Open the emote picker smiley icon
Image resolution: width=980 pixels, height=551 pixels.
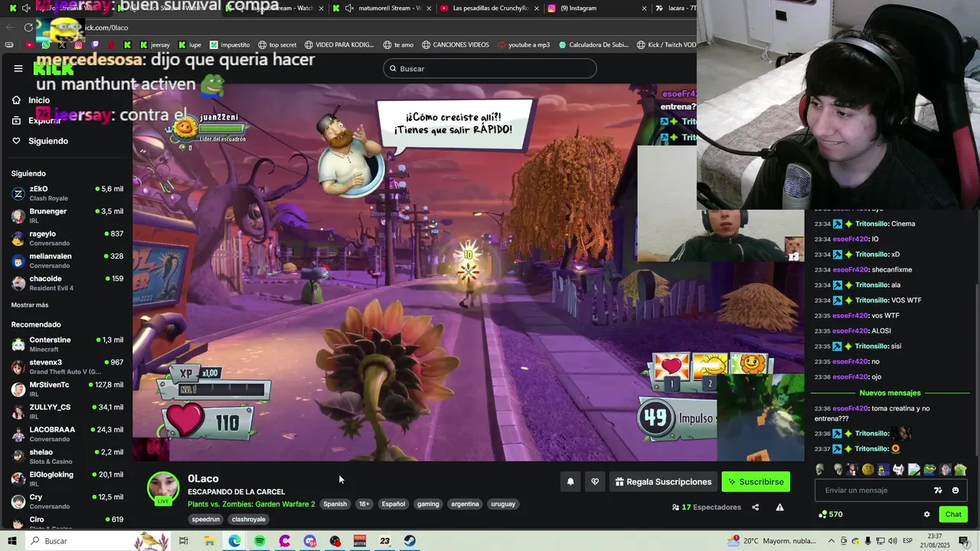click(x=955, y=491)
